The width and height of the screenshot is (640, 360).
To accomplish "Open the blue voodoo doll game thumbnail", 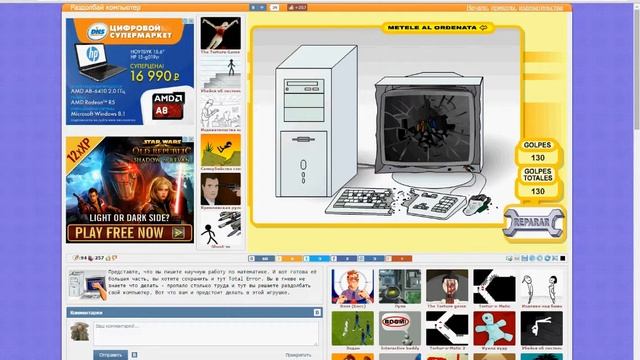I will [494, 329].
